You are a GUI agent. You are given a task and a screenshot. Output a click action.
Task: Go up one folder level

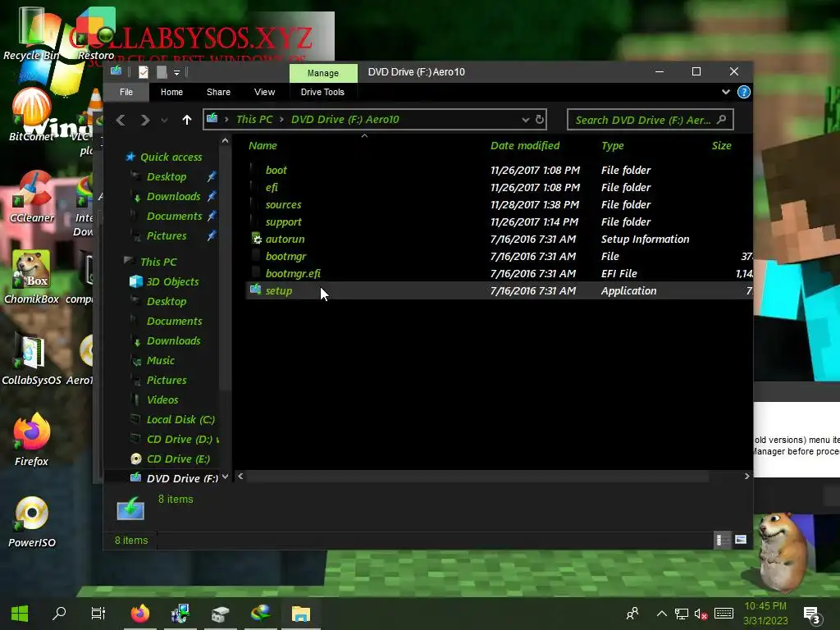(x=186, y=120)
